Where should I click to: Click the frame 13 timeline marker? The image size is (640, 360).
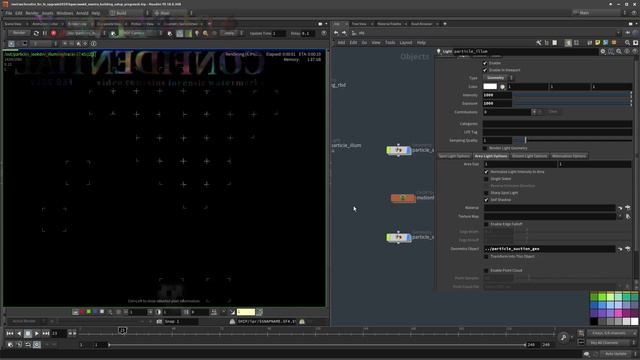[122, 330]
